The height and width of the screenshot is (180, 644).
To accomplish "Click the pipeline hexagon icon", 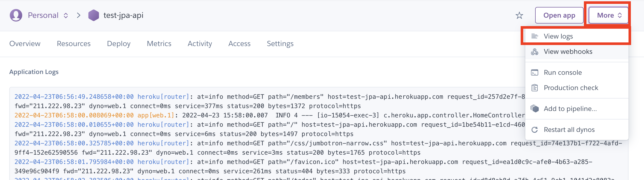I will (x=535, y=109).
